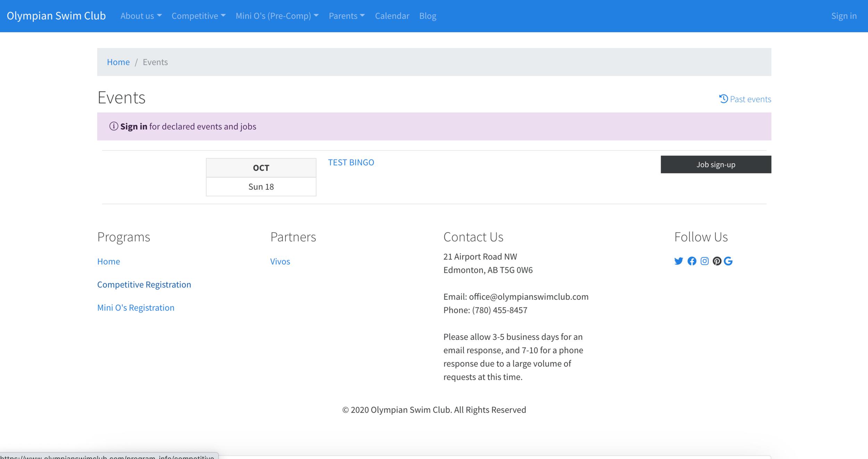Click the Past events history link
Screen dimensions: 868x459
[x=745, y=99]
